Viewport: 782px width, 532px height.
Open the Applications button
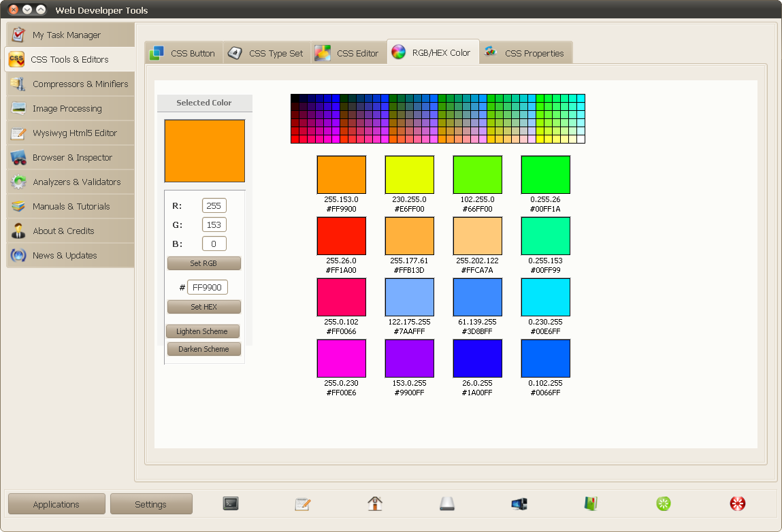56,504
